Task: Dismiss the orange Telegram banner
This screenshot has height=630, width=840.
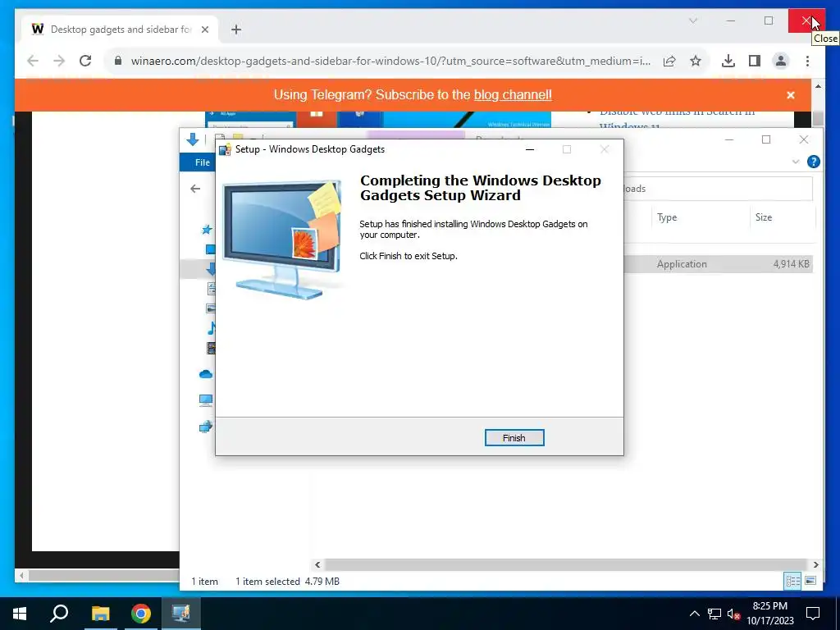Action: [790, 95]
